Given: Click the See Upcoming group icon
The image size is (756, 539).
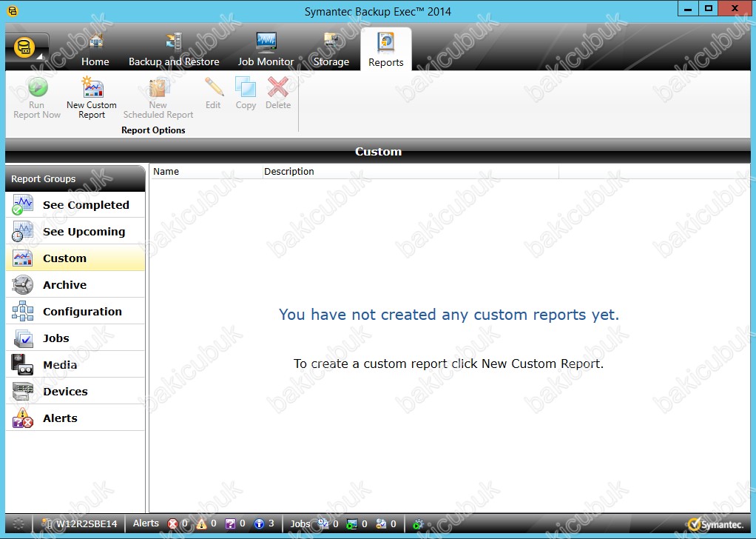Looking at the screenshot, I should pos(22,231).
